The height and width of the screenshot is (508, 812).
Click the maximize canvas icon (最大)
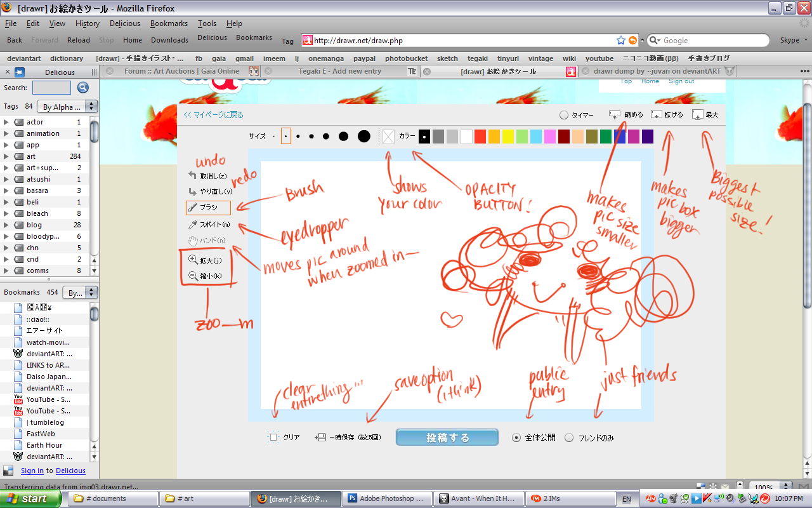(x=697, y=115)
